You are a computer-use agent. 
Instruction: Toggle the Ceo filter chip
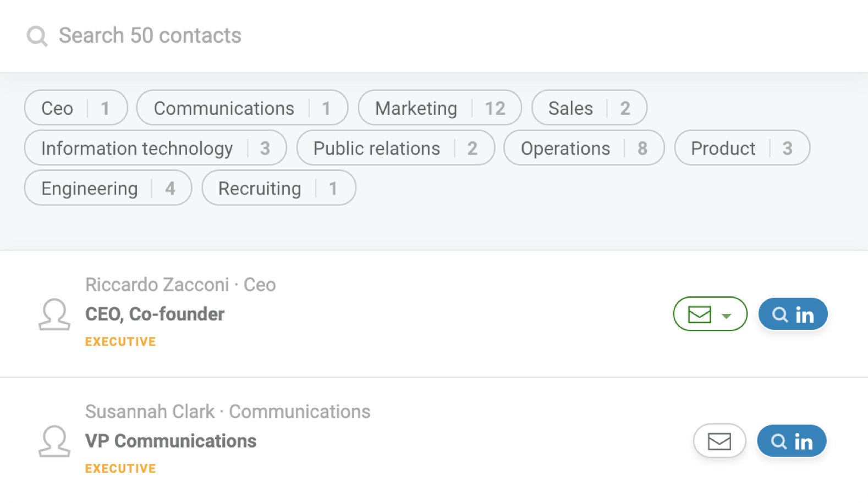pyautogui.click(x=76, y=108)
